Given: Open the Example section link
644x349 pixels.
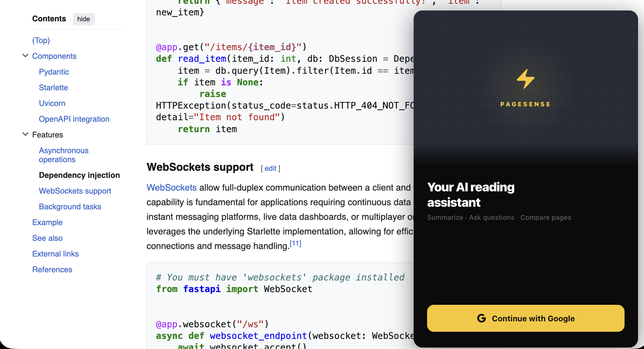Looking at the screenshot, I should (47, 222).
